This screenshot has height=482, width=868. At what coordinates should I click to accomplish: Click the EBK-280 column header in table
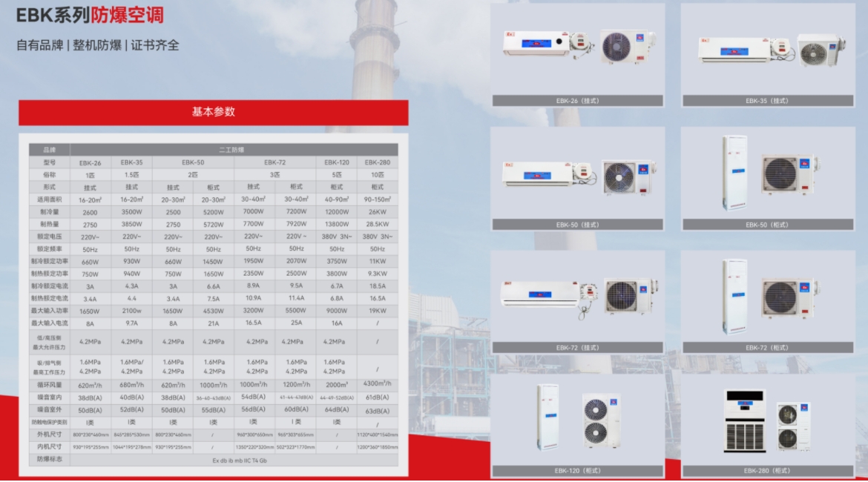(x=377, y=162)
